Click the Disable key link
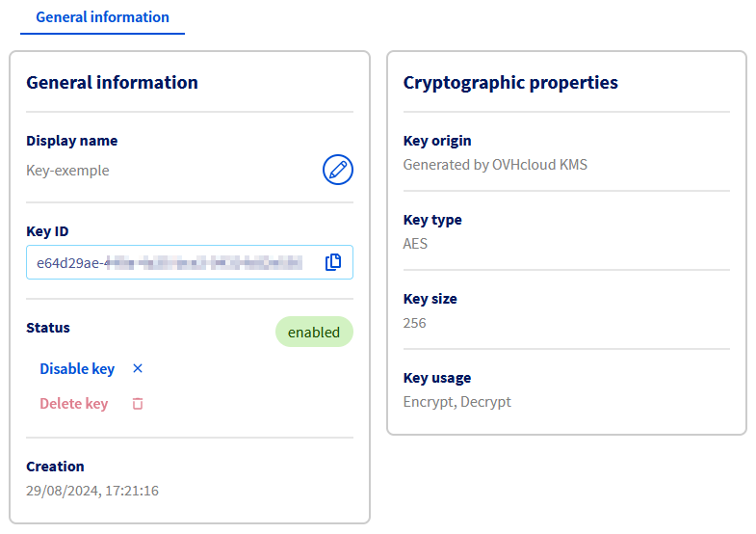This screenshot has width=756, height=534. pyautogui.click(x=77, y=369)
